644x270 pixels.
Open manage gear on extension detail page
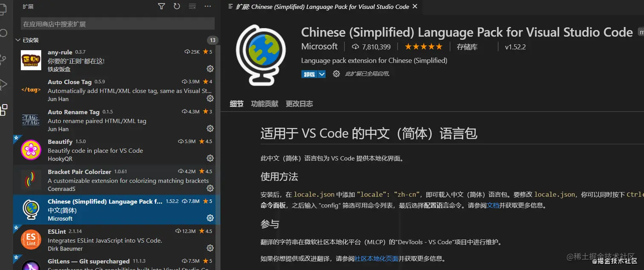[336, 74]
